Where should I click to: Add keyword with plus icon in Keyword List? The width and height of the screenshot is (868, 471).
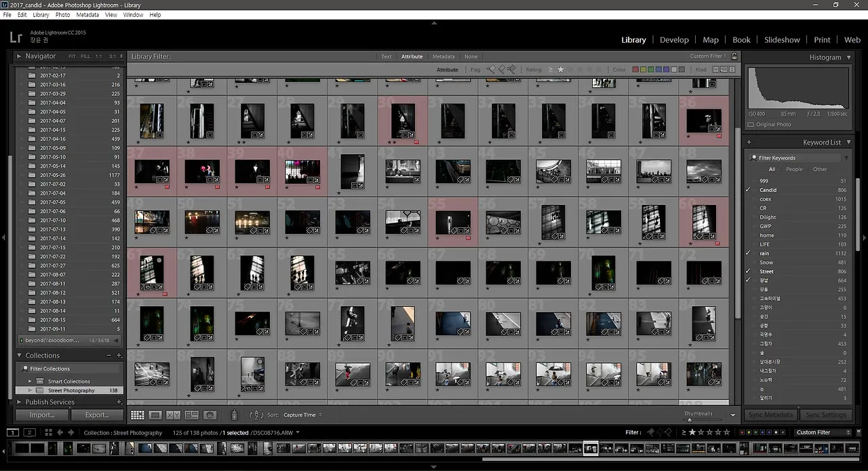click(x=749, y=143)
